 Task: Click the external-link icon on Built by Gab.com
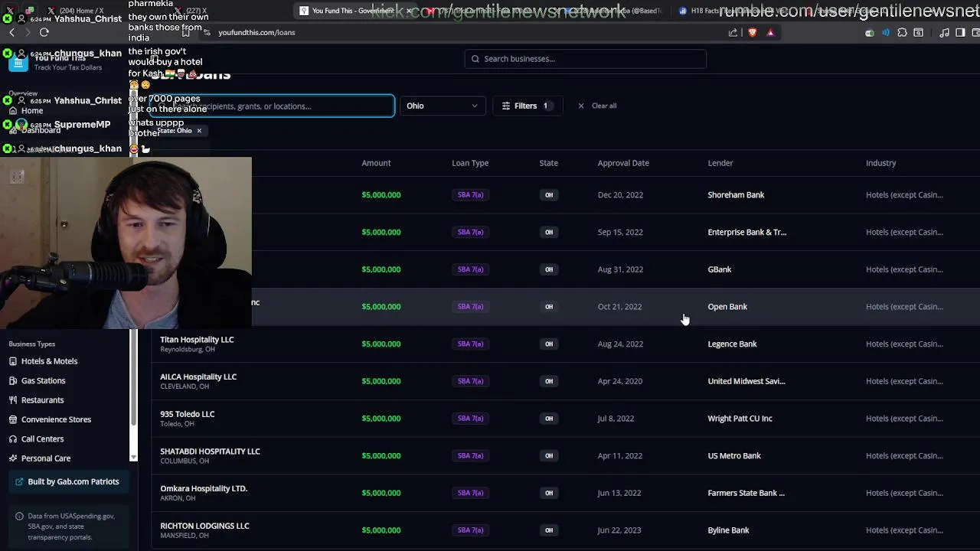point(19,481)
